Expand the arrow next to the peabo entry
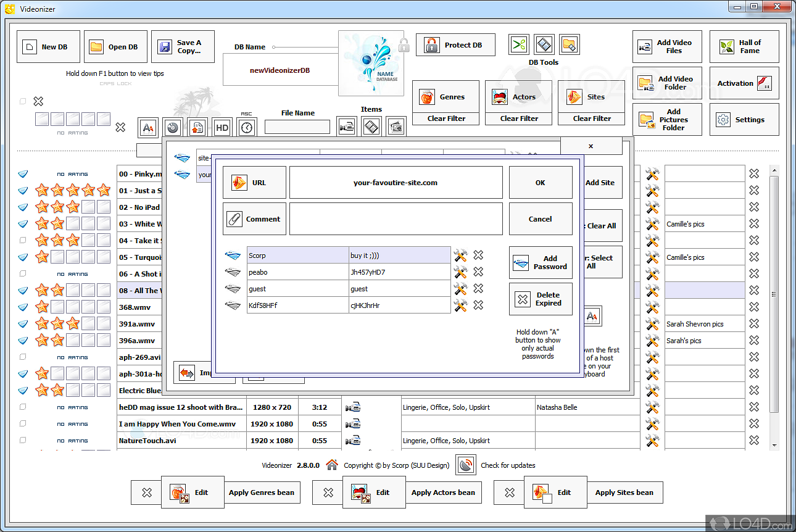Screen dimensions: 796x532 pyautogui.click(x=233, y=272)
